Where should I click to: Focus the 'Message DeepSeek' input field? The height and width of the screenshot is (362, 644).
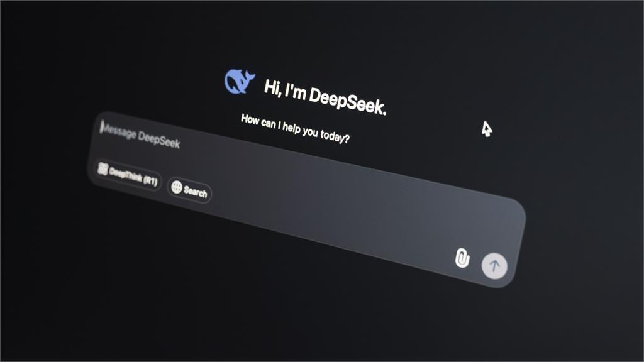[306, 199]
